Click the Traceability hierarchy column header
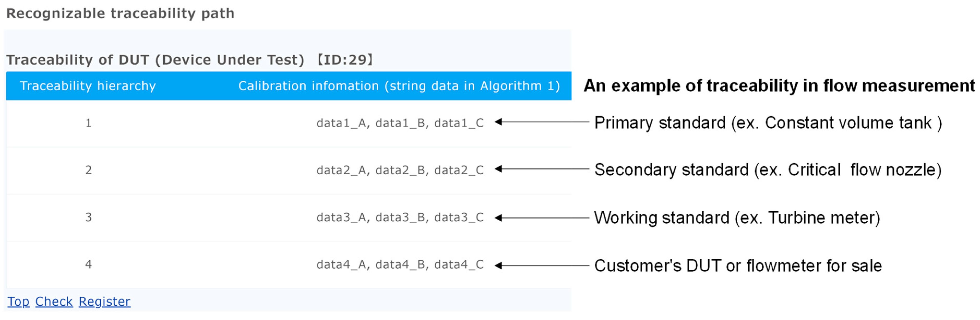The width and height of the screenshot is (980, 320). (88, 86)
